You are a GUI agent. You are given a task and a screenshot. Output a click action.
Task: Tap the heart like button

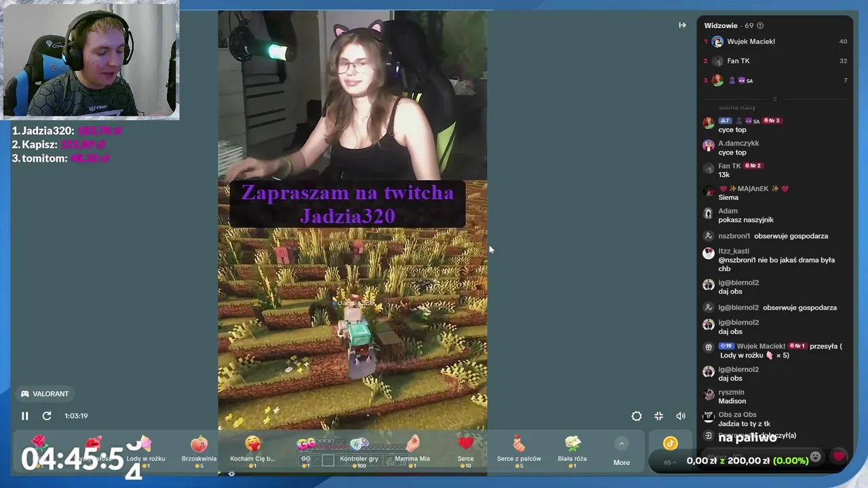[839, 456]
